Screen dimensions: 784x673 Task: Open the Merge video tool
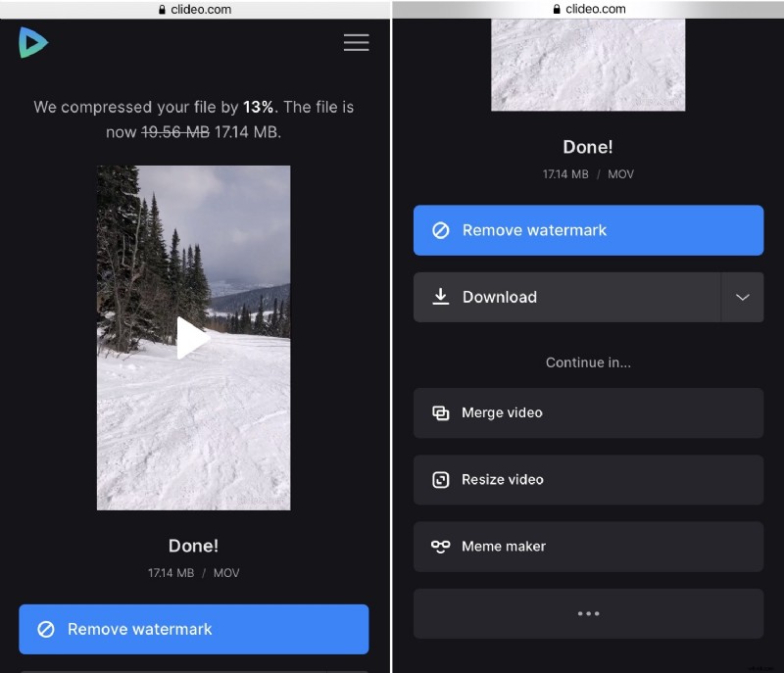588,412
